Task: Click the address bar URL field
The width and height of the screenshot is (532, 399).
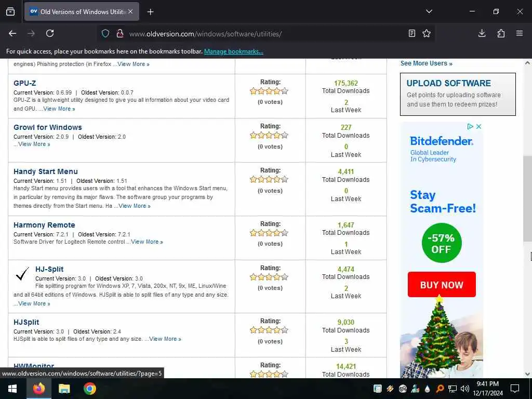Action: tap(264, 34)
